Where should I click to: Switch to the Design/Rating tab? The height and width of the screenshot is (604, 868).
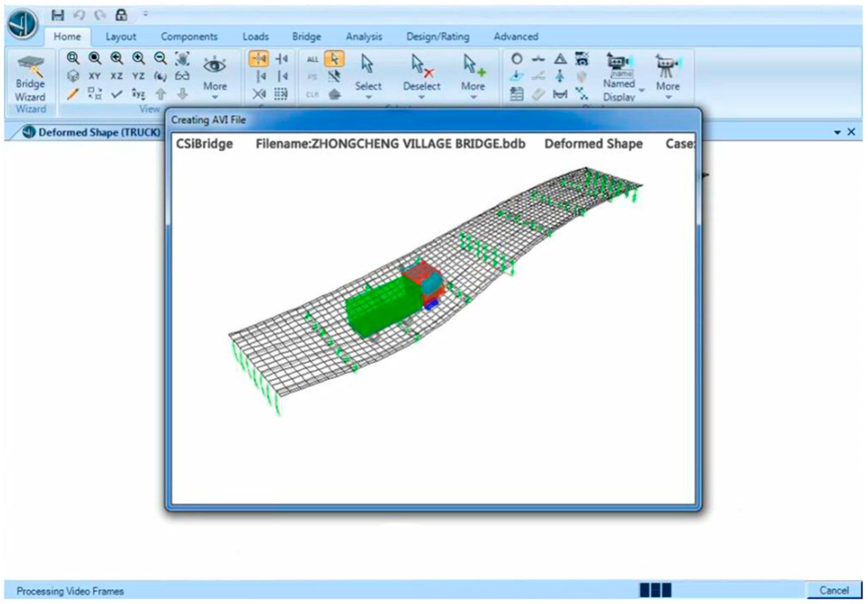pos(438,37)
